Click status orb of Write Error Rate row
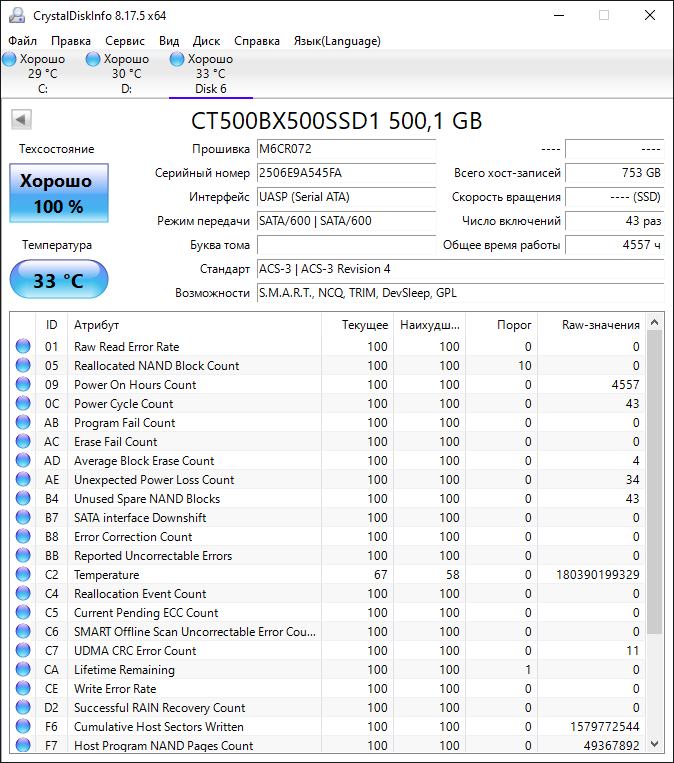 (23, 688)
